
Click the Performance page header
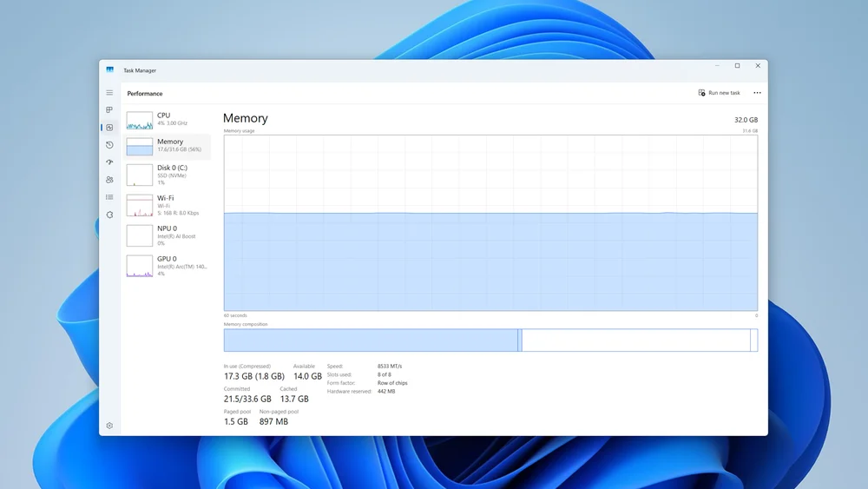144,94
